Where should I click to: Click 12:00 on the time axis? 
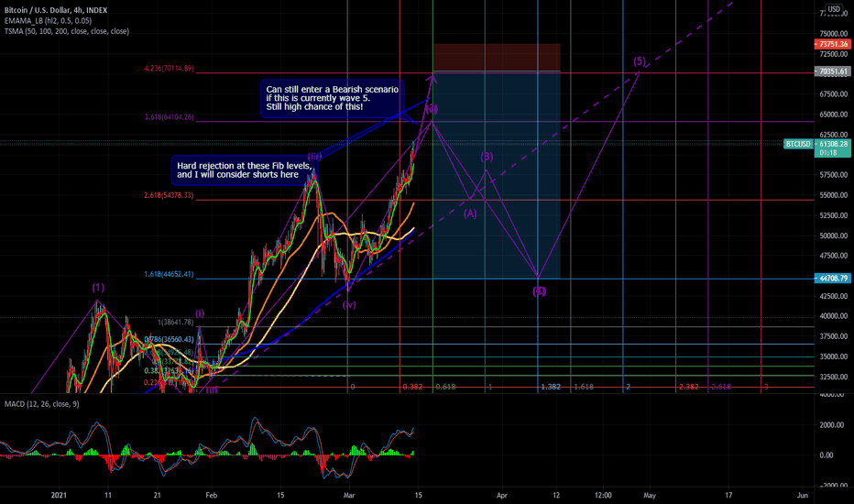603,495
